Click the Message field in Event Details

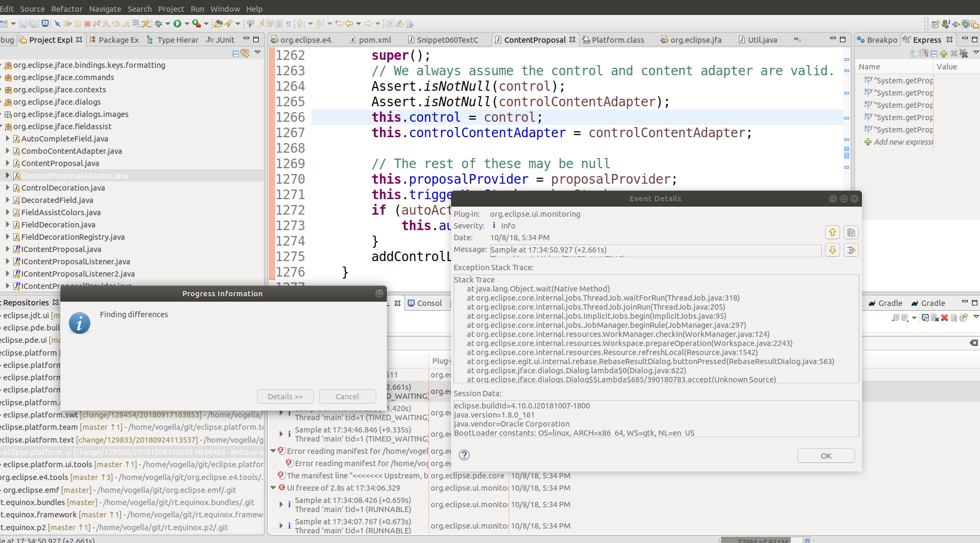pyautogui.click(x=655, y=250)
